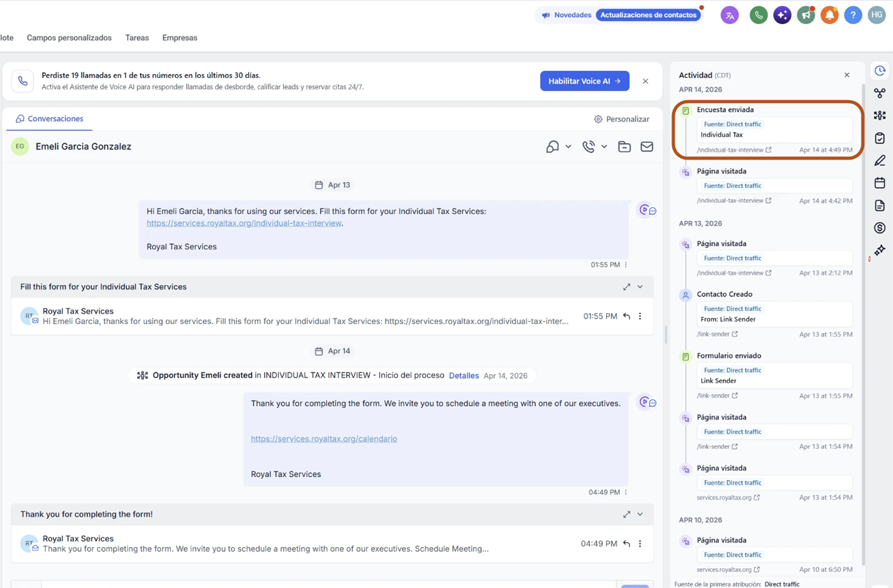Open the orange notifications bell

pos(829,15)
